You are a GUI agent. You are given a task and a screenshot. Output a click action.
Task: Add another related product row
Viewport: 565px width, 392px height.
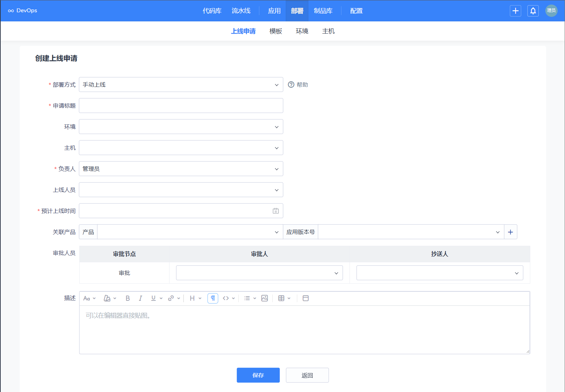[x=511, y=232]
